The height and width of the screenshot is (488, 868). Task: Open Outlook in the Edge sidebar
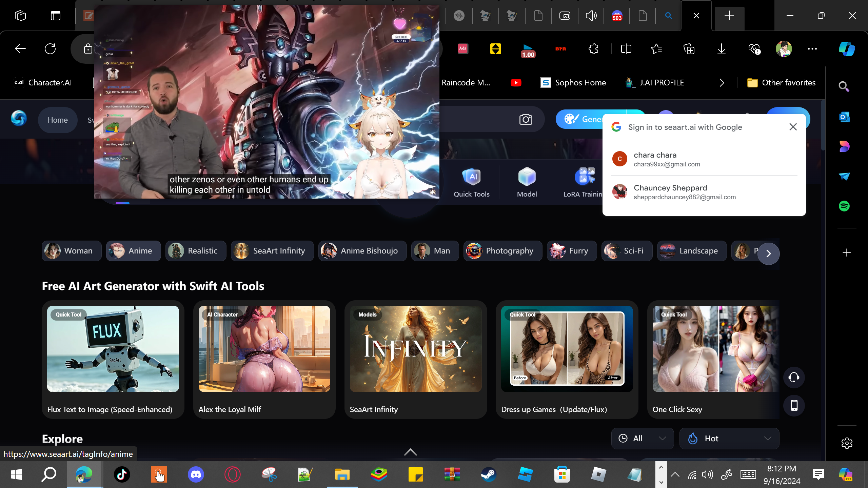pyautogui.click(x=844, y=117)
